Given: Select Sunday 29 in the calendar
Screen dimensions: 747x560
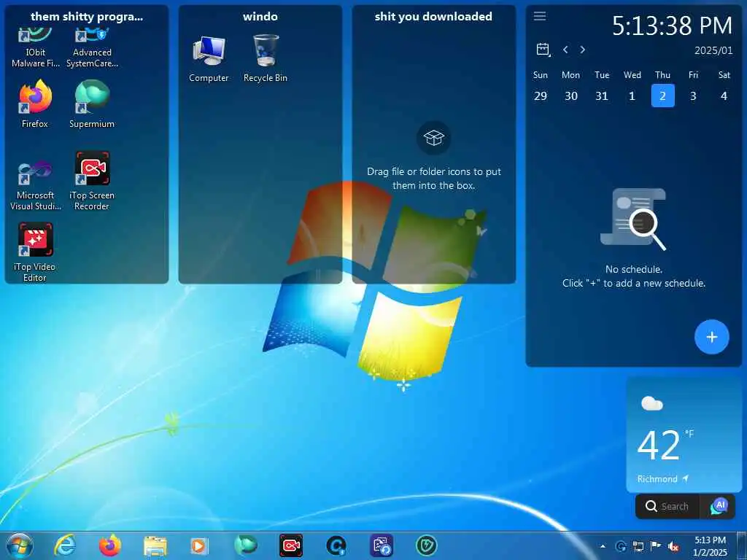Looking at the screenshot, I should pyautogui.click(x=541, y=96).
